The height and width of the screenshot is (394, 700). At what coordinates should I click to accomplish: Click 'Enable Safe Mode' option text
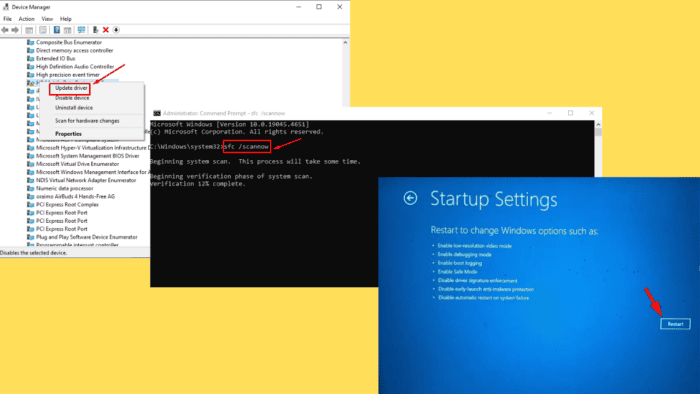pos(457,272)
